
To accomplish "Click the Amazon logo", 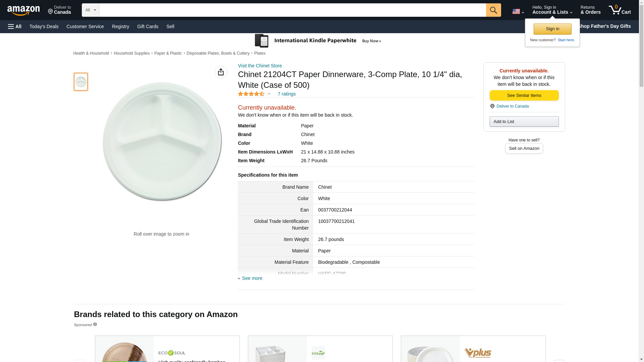I will point(23,10).
